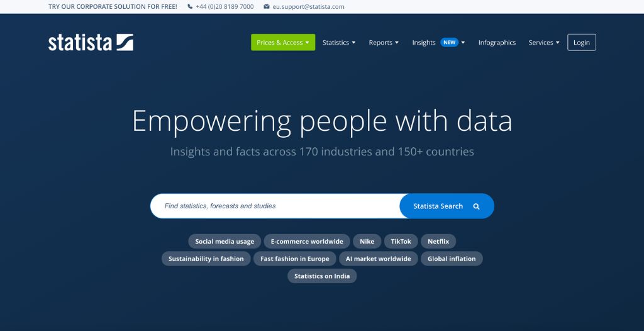Open the Insights menu

pos(424,43)
